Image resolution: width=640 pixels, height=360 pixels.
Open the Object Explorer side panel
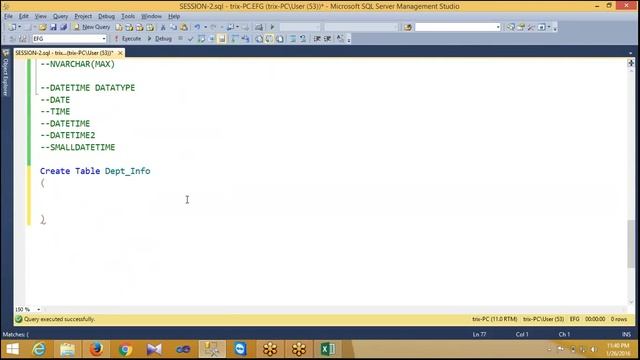click(x=6, y=73)
